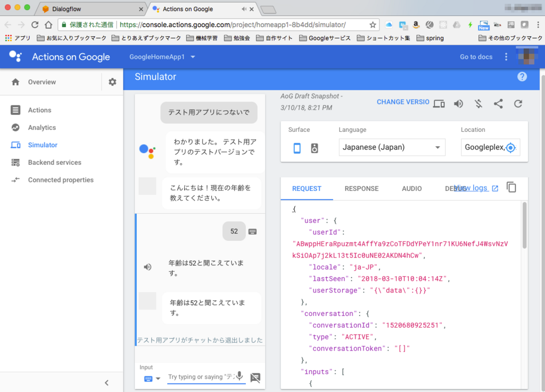Select Simulator in the sidebar
The image size is (545, 392).
(x=43, y=145)
